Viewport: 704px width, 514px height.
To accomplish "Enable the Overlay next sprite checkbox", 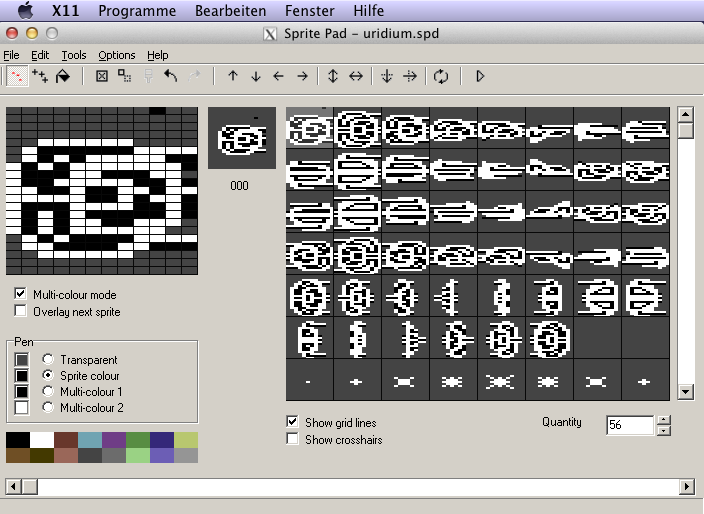I will point(20,311).
